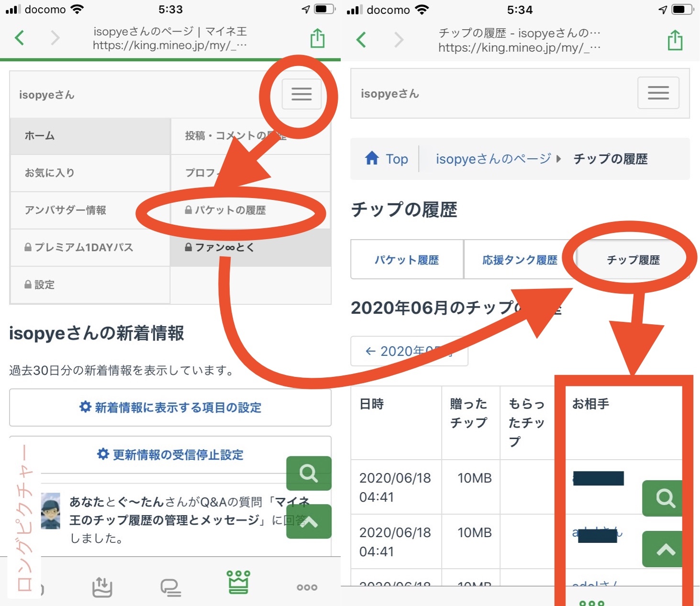Open the three-dots more icon in left bottom bar
This screenshot has height=606, width=700.
307,587
